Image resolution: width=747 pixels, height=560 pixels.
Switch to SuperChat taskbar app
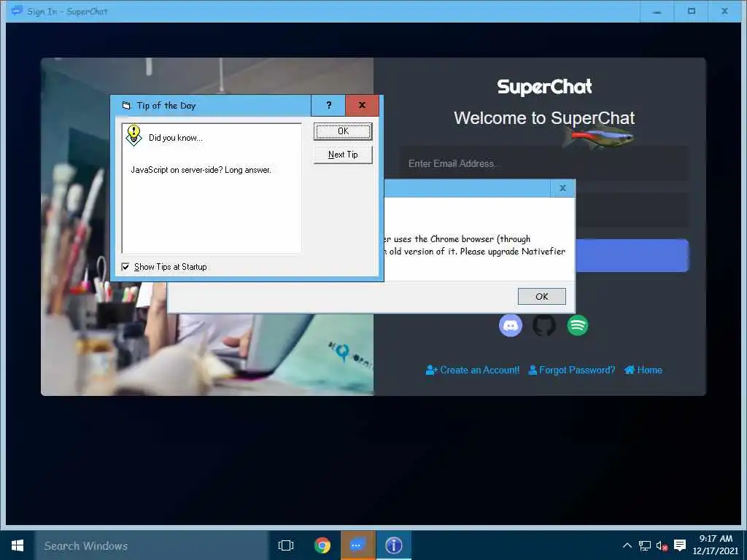pyautogui.click(x=357, y=545)
